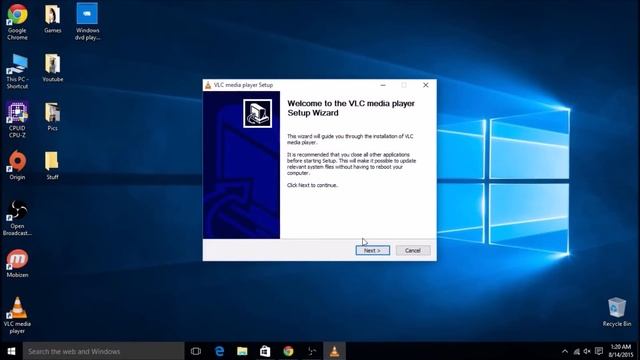
Task: Select the CPUID CPU-Z desktop icon
Action: [17, 120]
